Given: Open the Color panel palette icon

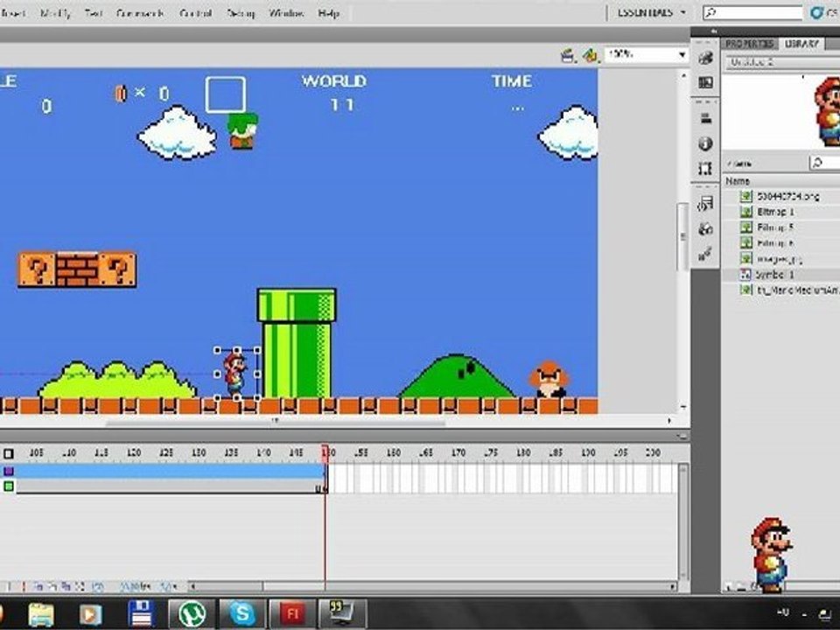Looking at the screenshot, I should pos(705,58).
